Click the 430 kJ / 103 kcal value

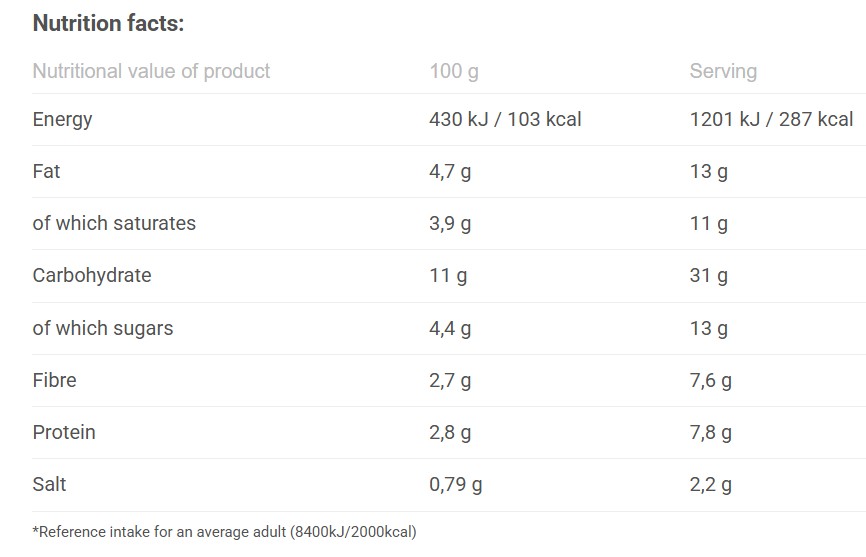[505, 119]
